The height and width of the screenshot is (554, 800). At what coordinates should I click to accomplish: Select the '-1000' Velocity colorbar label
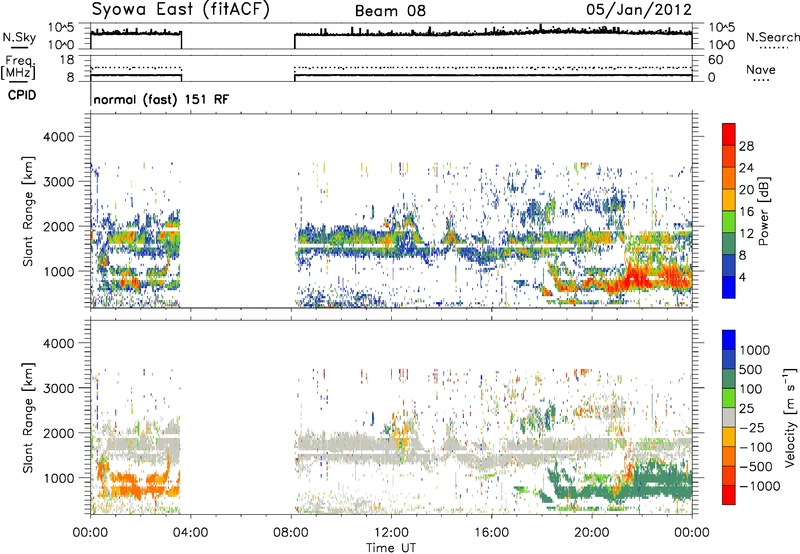coord(759,486)
